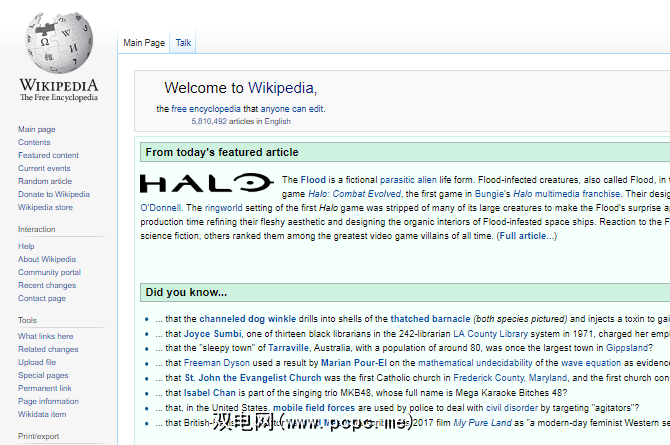Open My Pure Land film link
The width and height of the screenshot is (670, 445).
click(482, 423)
